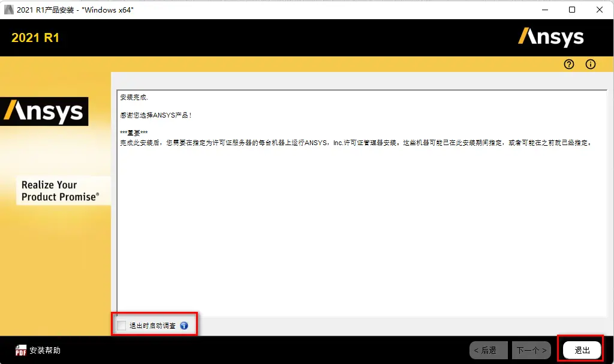Click the 感谢您选择ANSYS产品 text line
Viewport: 614px width, 364px height.
155,115
